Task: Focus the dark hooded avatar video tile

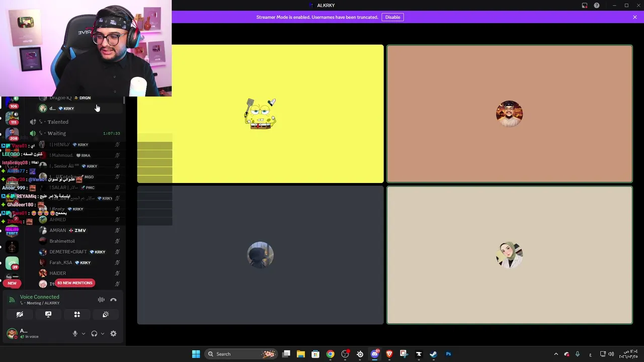Action: coord(260,255)
